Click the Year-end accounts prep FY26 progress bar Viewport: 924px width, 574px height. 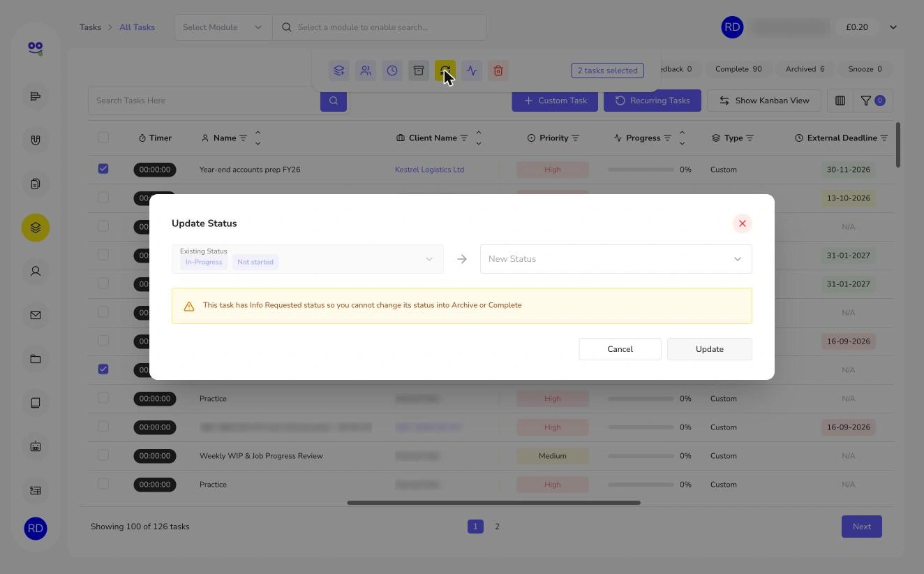[641, 170]
